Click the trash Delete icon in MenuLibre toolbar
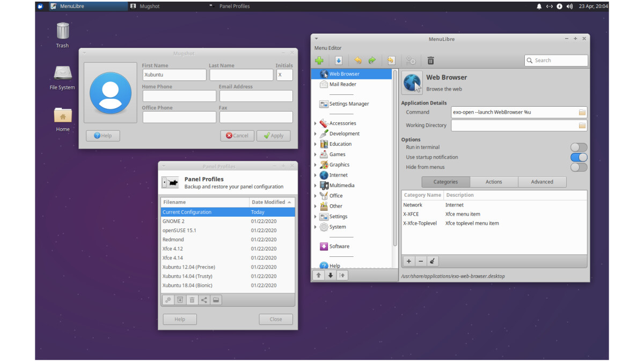Screen dimensions: 644x362 tap(430, 61)
